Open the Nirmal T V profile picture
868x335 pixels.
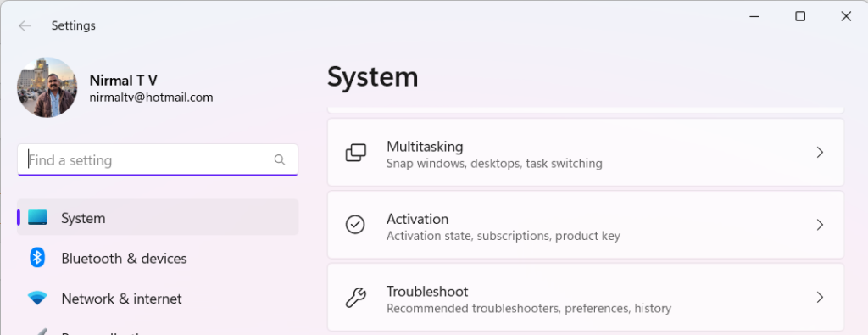[47, 87]
